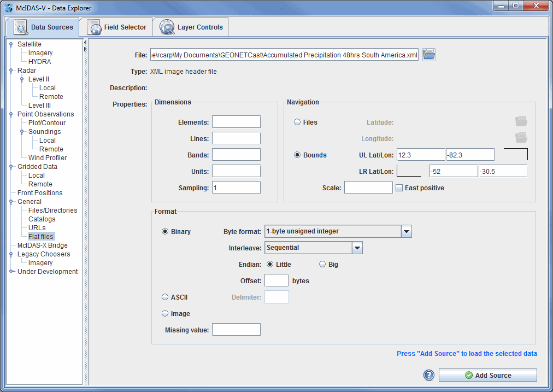Collapse the Gridded Data tree node
The image size is (553, 392).
point(11,167)
